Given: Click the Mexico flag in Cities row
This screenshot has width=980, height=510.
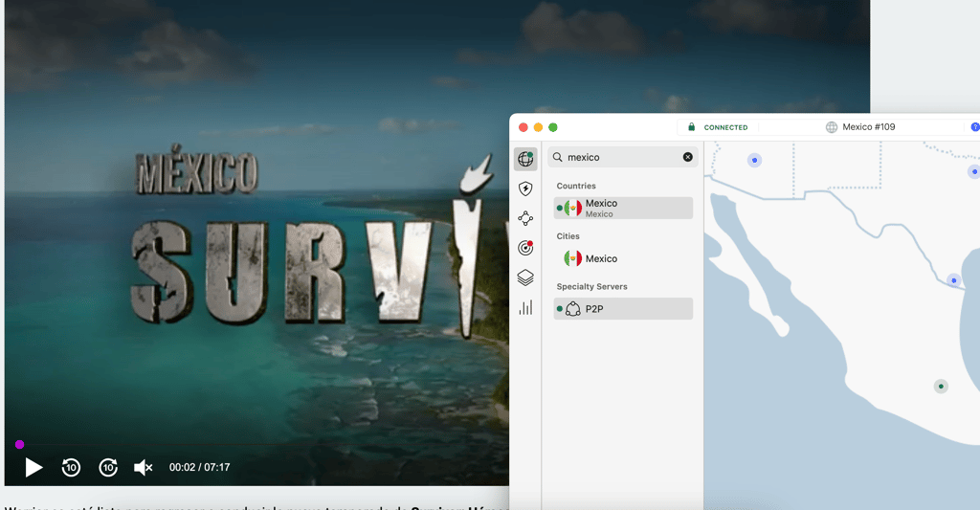Looking at the screenshot, I should 572,258.
